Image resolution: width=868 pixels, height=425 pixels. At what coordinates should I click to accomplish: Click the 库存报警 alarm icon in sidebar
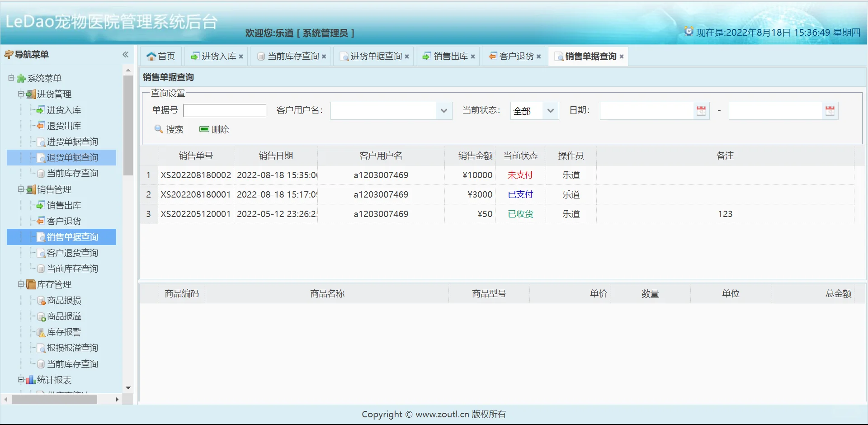40,332
